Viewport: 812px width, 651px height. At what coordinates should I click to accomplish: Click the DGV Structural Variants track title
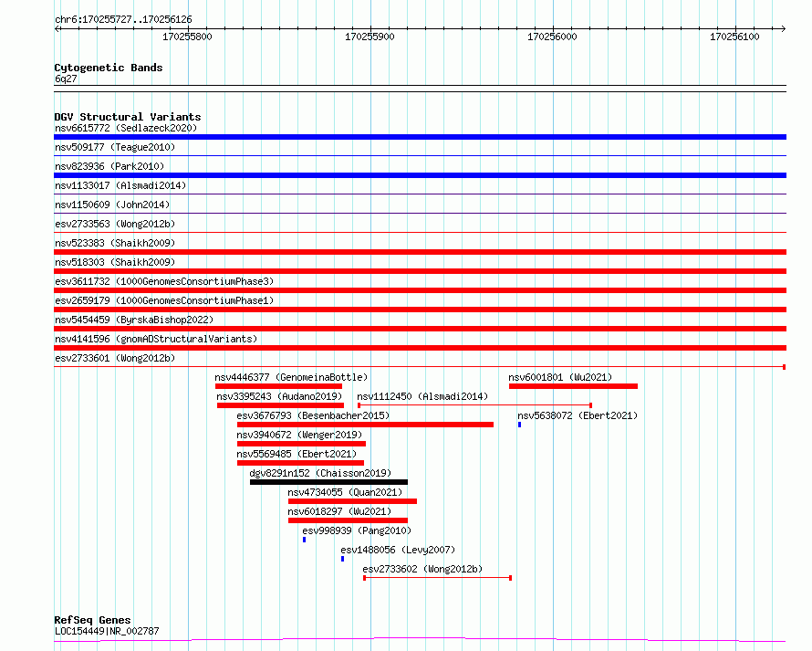click(x=128, y=117)
